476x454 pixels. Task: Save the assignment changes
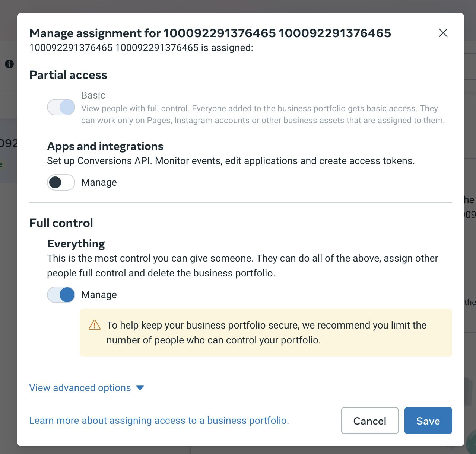click(x=428, y=421)
